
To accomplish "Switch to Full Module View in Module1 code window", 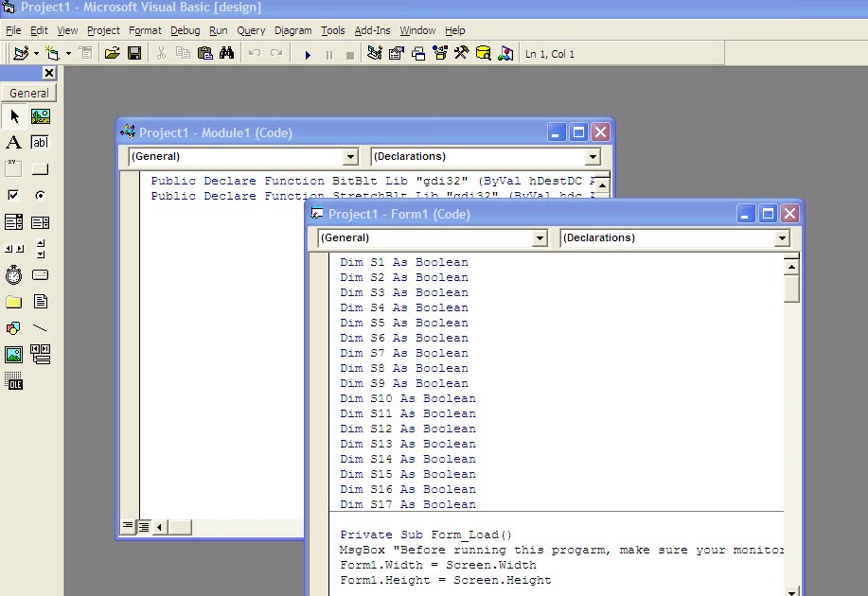I will pyautogui.click(x=143, y=527).
